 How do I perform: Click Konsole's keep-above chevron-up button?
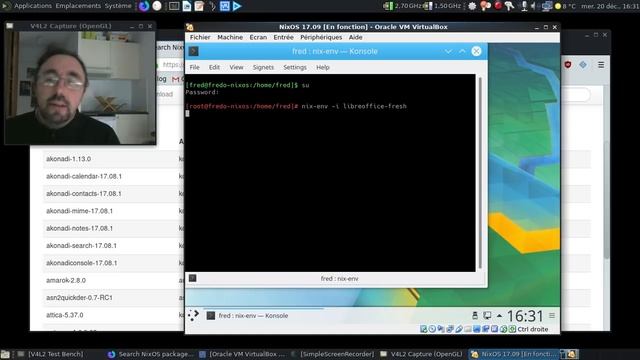[x=462, y=51]
